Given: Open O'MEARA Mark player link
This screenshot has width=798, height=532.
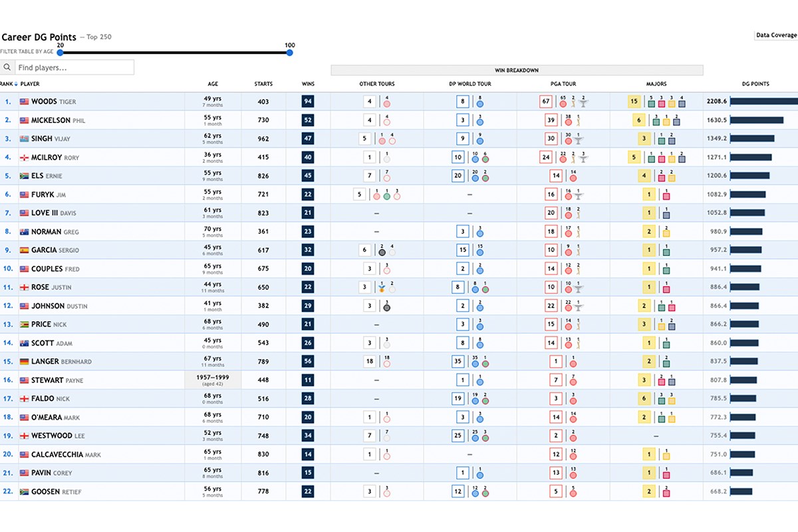Looking at the screenshot, I should 55,418.
